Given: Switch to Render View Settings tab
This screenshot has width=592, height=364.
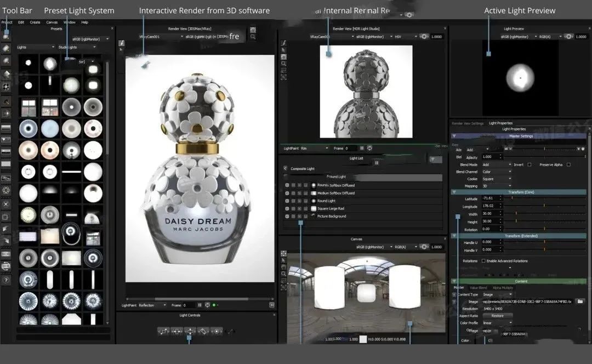Looking at the screenshot, I should tap(468, 123).
